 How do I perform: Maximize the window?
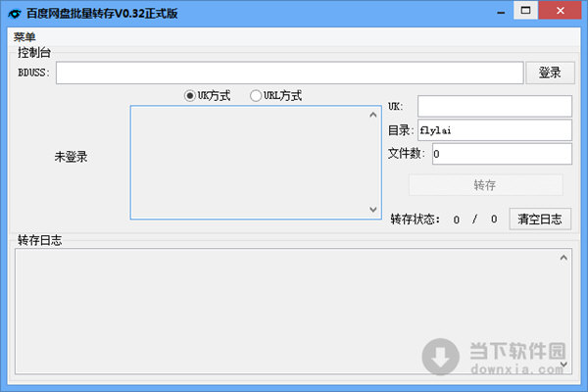tap(525, 10)
